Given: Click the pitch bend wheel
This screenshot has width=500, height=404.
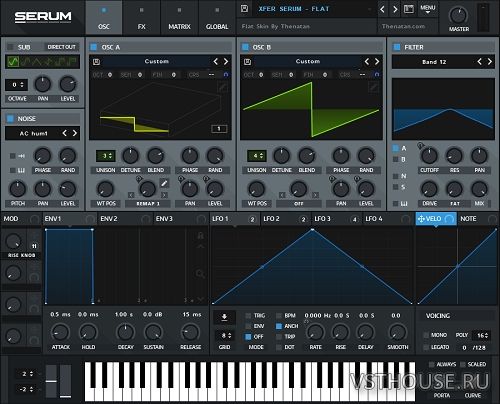Looking at the screenshot, I should [x=51, y=381].
